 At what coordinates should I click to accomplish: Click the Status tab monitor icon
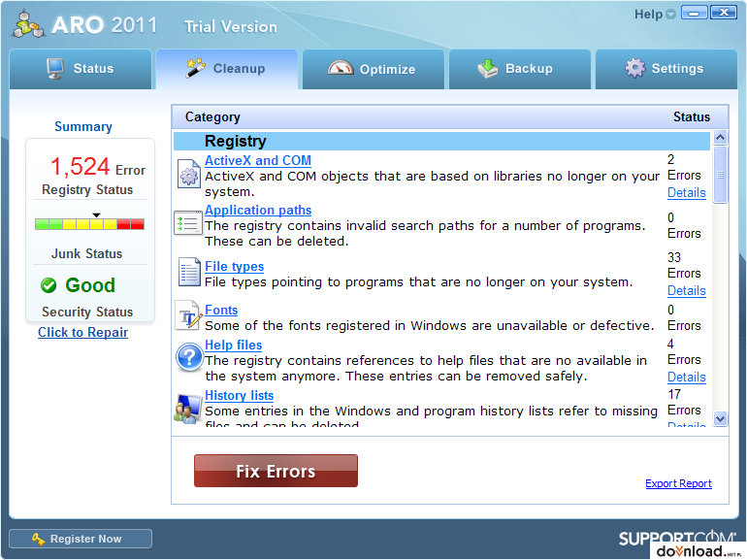pyautogui.click(x=55, y=69)
